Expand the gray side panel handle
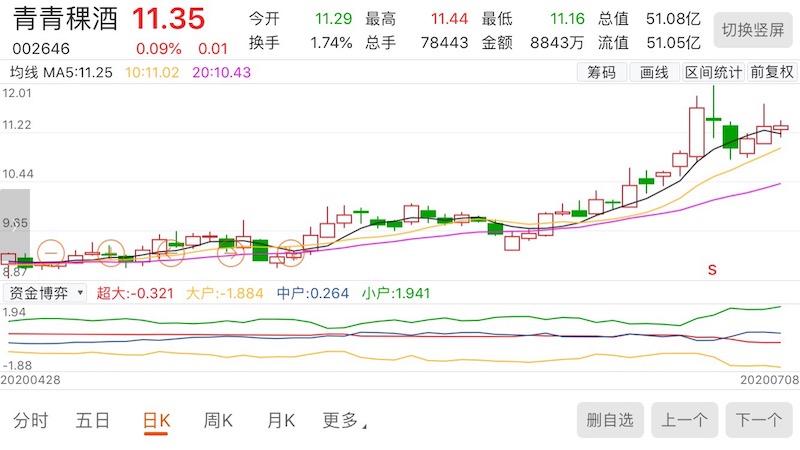800x450 pixels. 15,226
